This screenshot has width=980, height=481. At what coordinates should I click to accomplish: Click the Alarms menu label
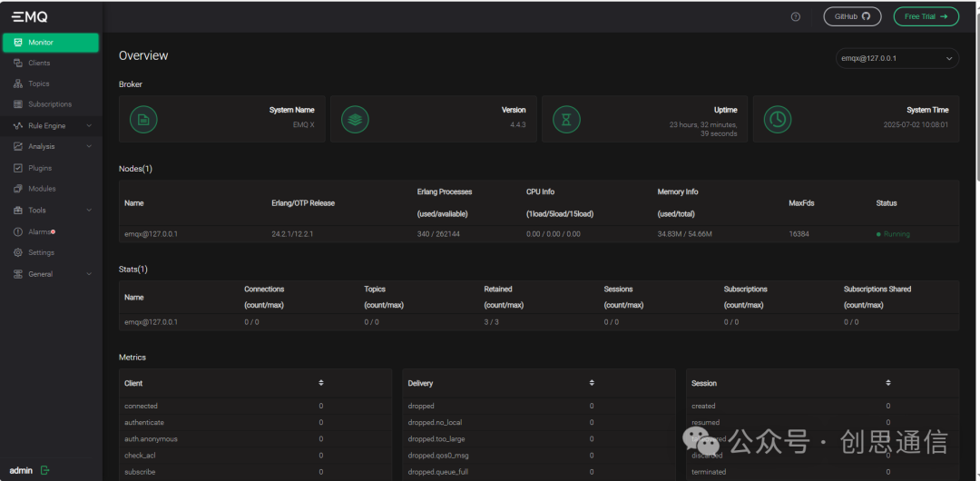pyautogui.click(x=39, y=232)
